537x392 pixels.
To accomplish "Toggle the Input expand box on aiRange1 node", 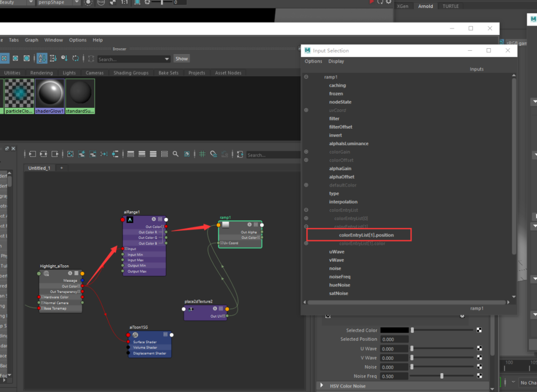I will pos(126,249).
